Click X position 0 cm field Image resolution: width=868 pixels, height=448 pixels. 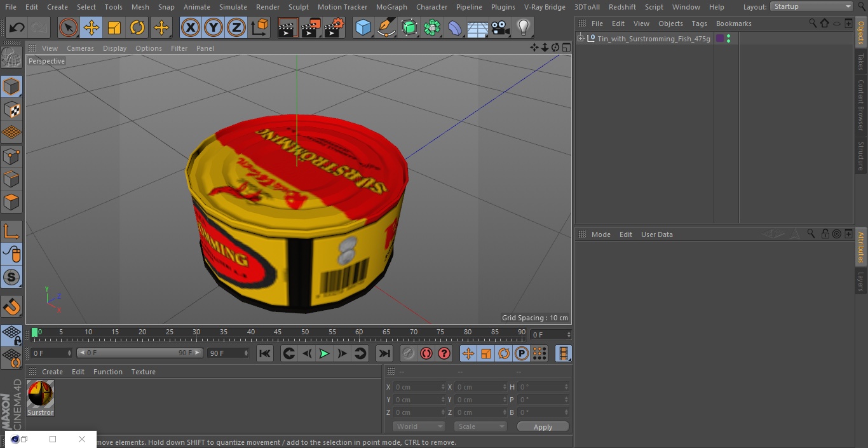pos(418,387)
